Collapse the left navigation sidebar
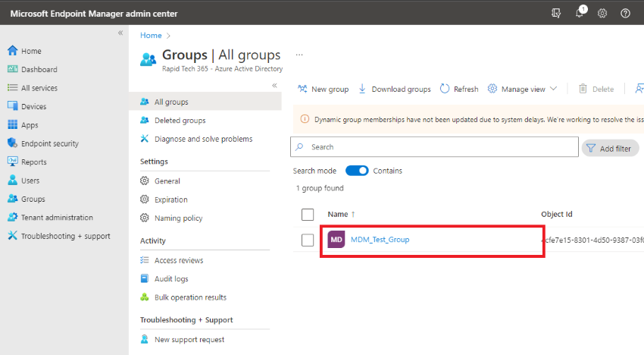This screenshot has height=355, width=644. pyautogui.click(x=120, y=33)
